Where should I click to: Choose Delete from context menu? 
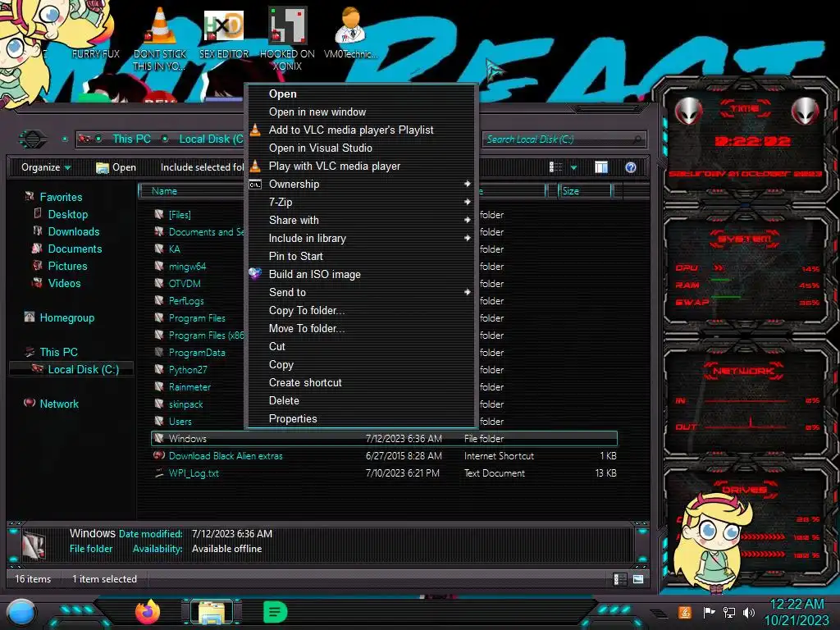click(x=361, y=400)
